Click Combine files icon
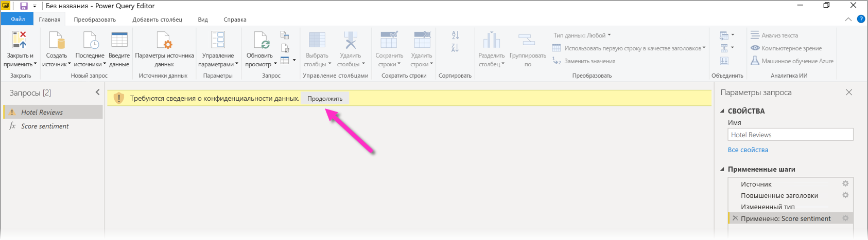Screen dimensions: 868x240 click(724, 61)
